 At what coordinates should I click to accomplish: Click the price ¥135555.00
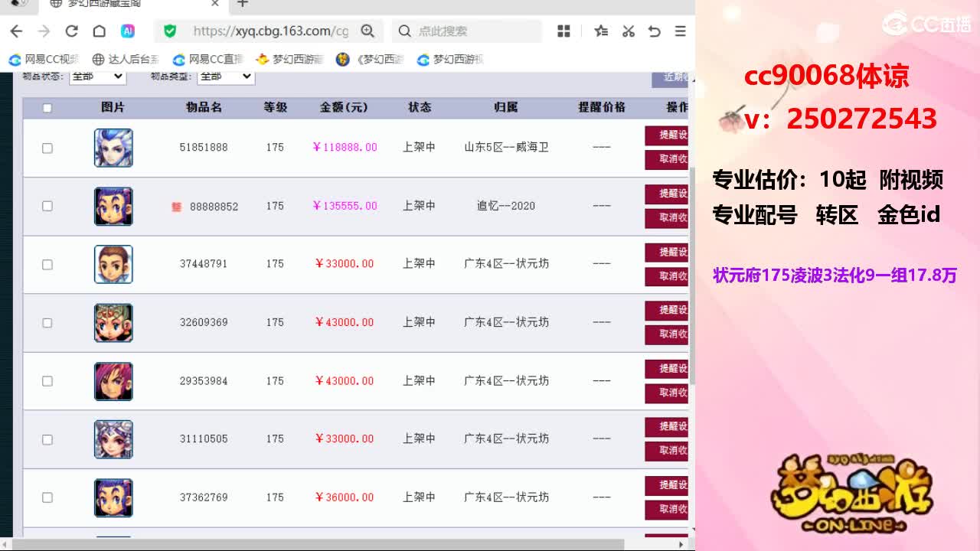click(x=345, y=206)
